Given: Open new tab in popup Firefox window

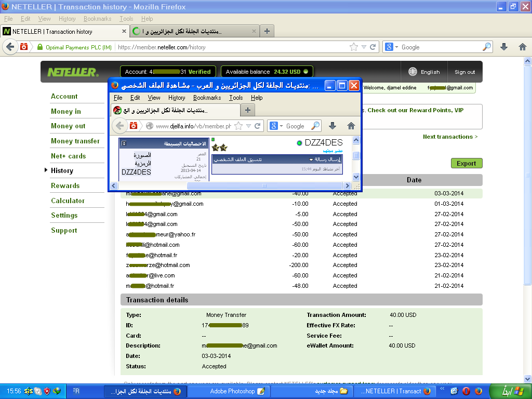Looking at the screenshot, I should point(248,110).
